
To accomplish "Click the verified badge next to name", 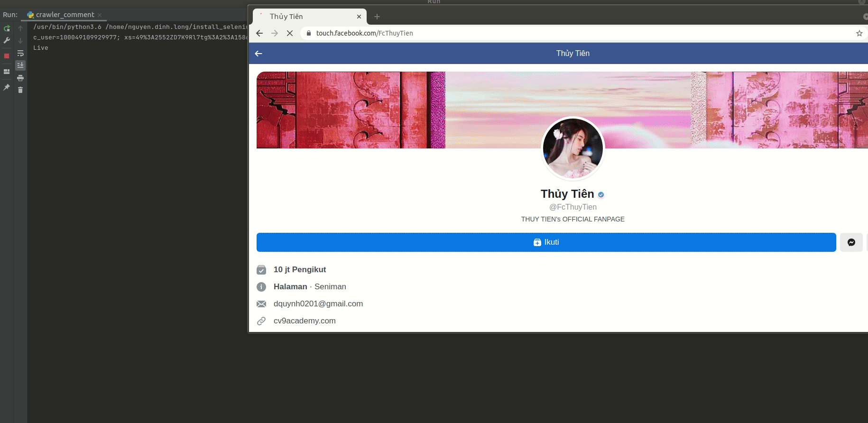I will pyautogui.click(x=601, y=194).
